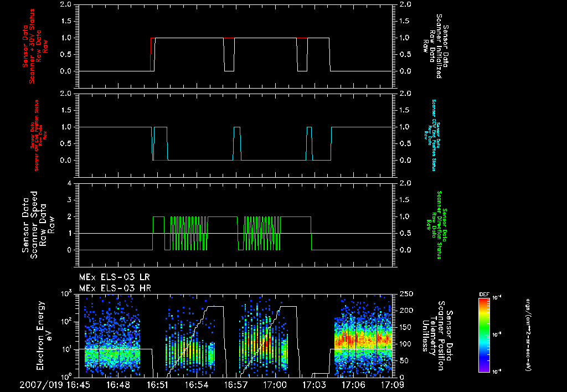Click the "4" tick on the Scanner Speed axis
The height and width of the screenshot is (392, 567).
(x=69, y=183)
